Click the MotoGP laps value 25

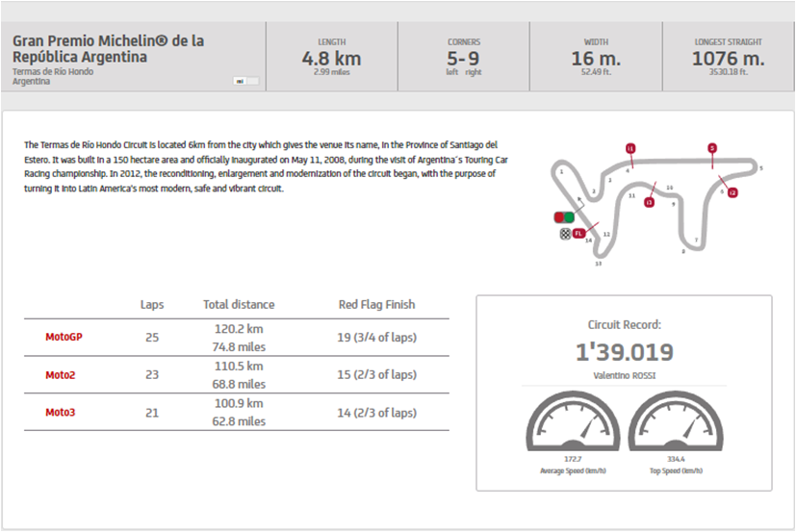tap(152, 338)
